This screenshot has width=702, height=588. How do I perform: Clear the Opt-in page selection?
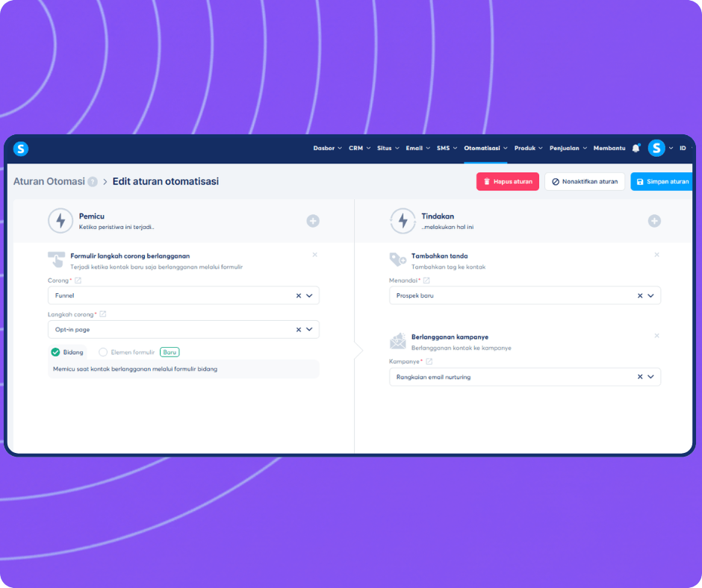pyautogui.click(x=299, y=330)
